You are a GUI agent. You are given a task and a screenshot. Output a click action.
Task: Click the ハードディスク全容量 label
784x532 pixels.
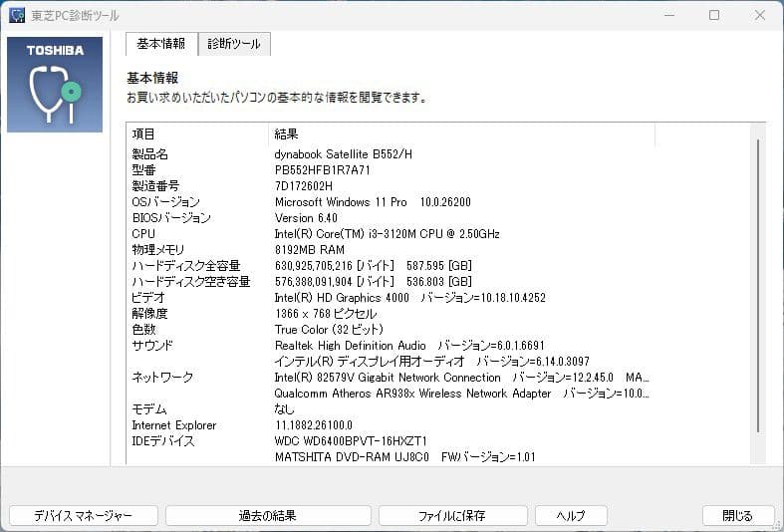tap(186, 266)
